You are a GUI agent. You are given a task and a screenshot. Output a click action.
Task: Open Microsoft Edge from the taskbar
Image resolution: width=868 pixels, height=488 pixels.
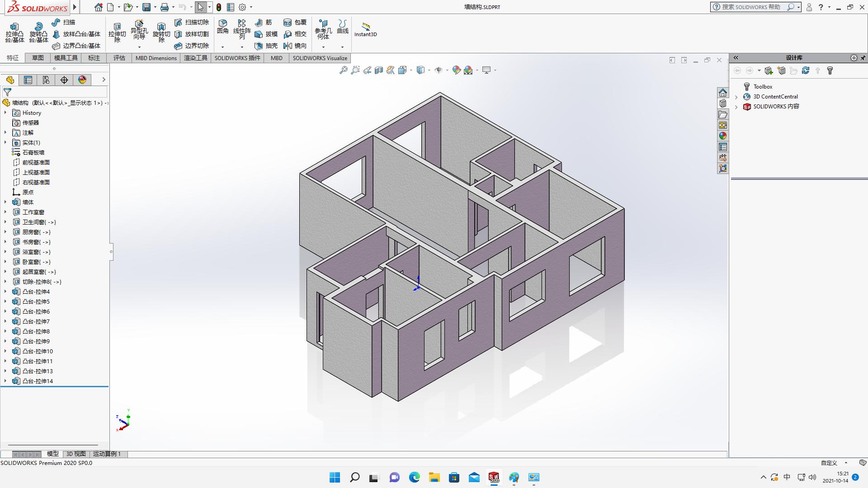(415, 477)
